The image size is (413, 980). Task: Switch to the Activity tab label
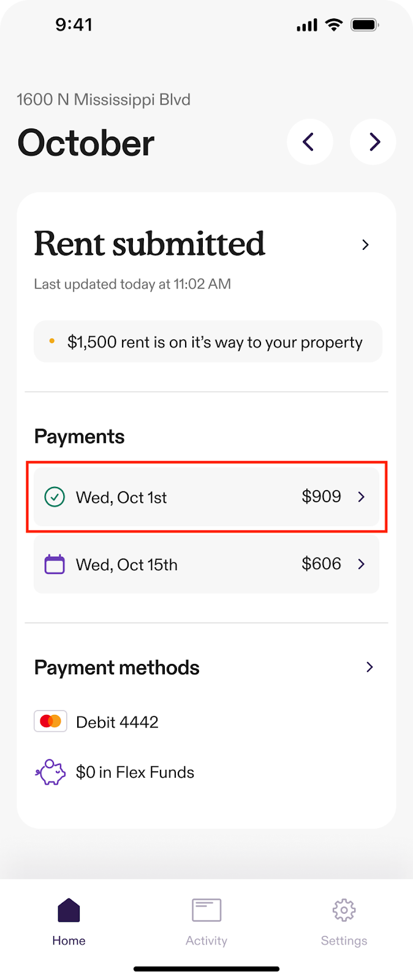pos(206,941)
